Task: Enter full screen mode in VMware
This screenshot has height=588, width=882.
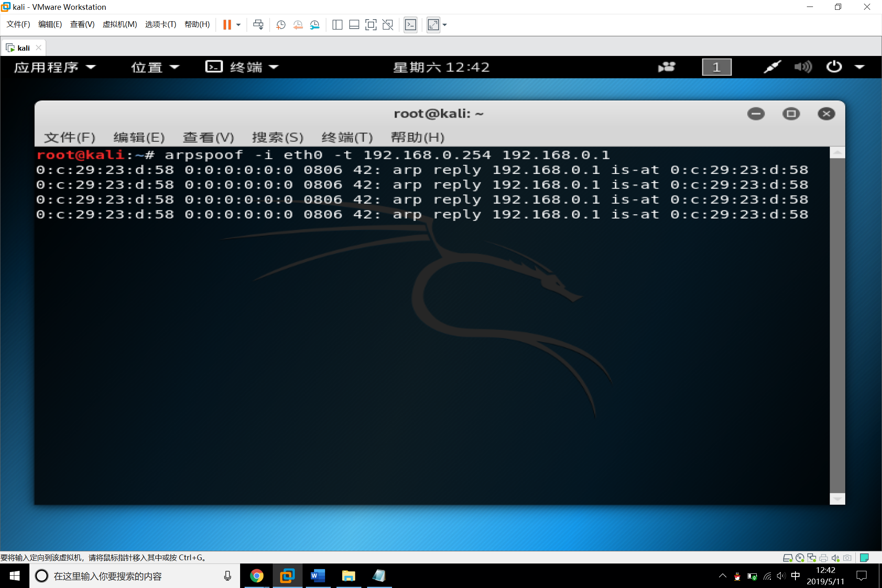Action: [370, 25]
